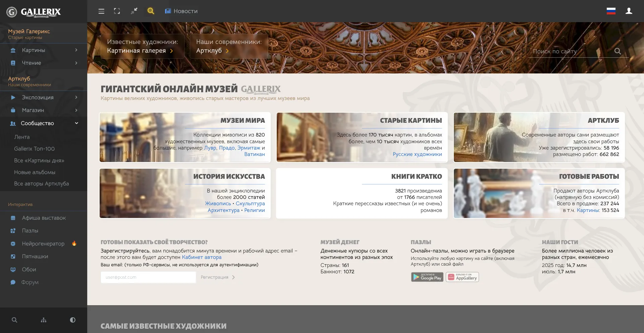Click the Обои monitor icon
The image size is (644, 333).
click(x=13, y=269)
